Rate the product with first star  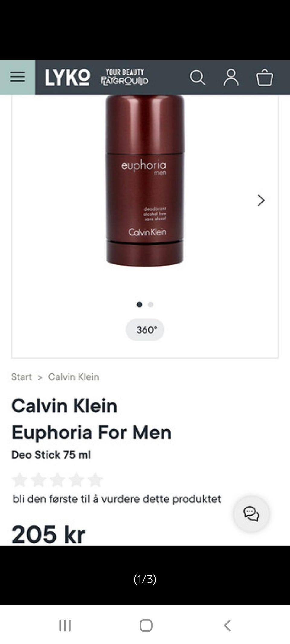pyautogui.click(x=20, y=480)
